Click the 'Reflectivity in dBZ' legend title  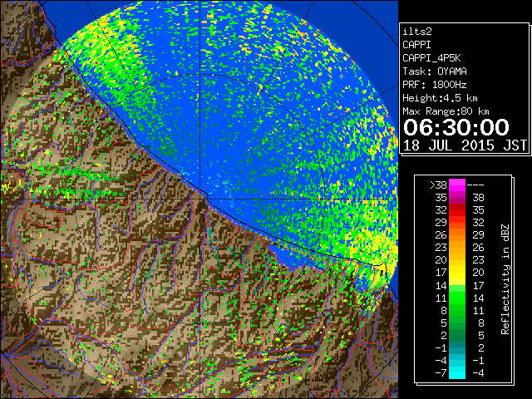click(x=505, y=279)
